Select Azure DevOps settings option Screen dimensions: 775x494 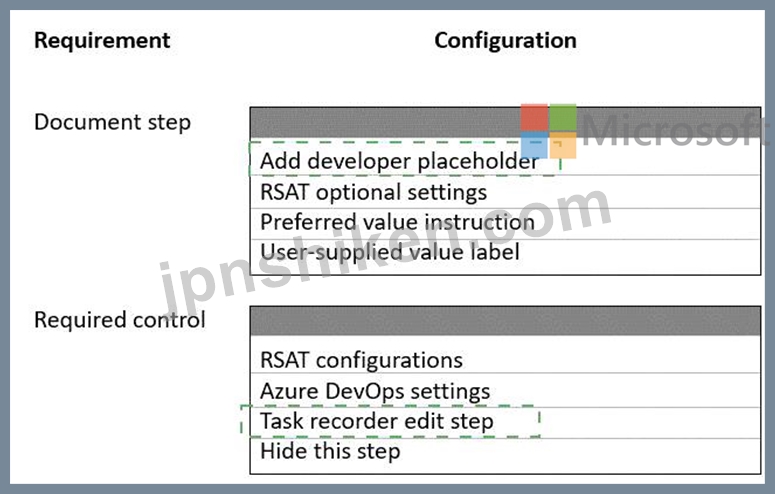pos(505,390)
